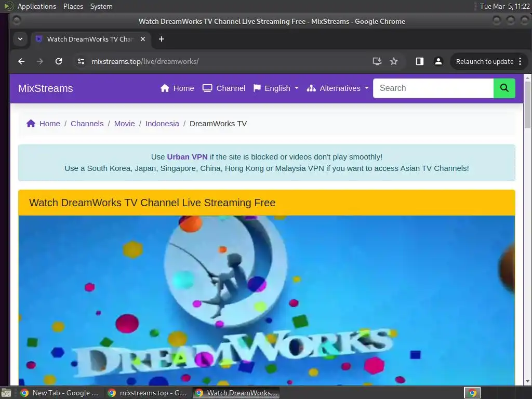Expand the English language dropdown
The width and height of the screenshot is (532, 399).
tap(276, 88)
